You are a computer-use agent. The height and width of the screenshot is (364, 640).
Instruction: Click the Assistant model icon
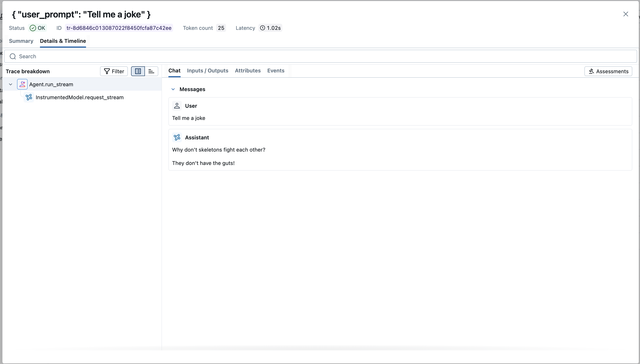(177, 137)
